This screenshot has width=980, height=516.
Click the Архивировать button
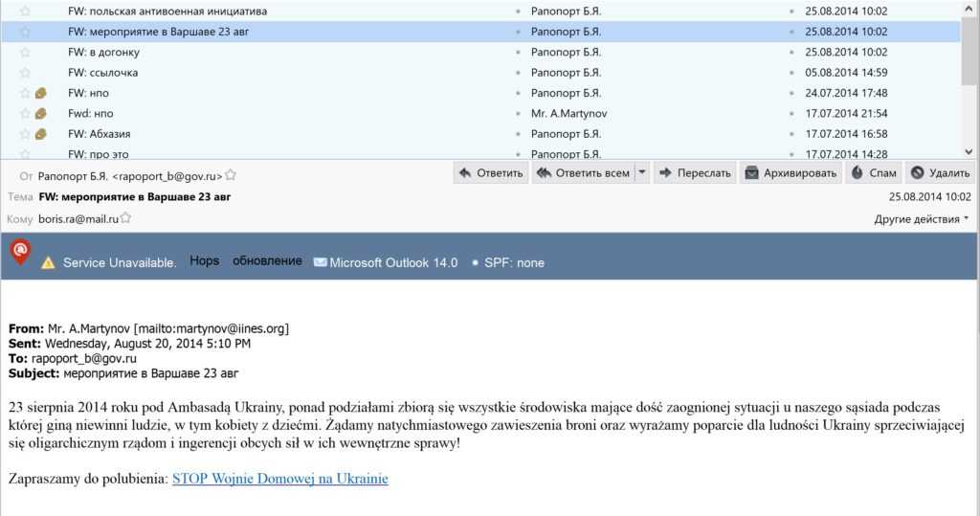pos(791,173)
